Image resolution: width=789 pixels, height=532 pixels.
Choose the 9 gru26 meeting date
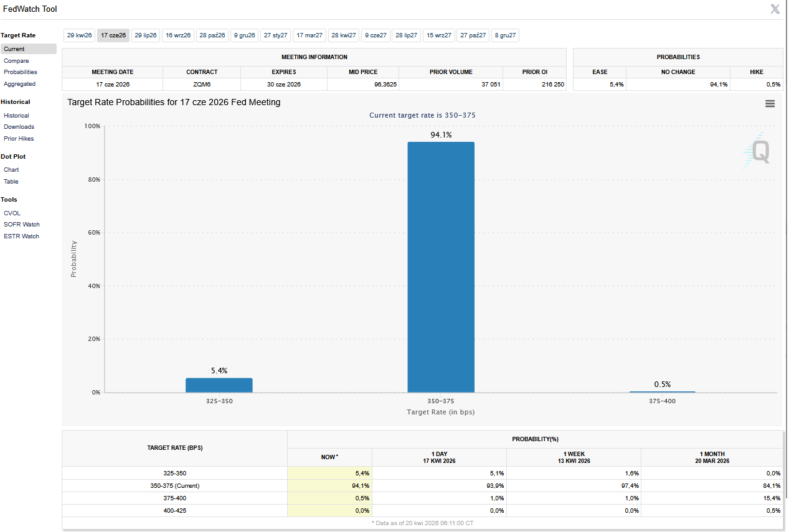(244, 35)
